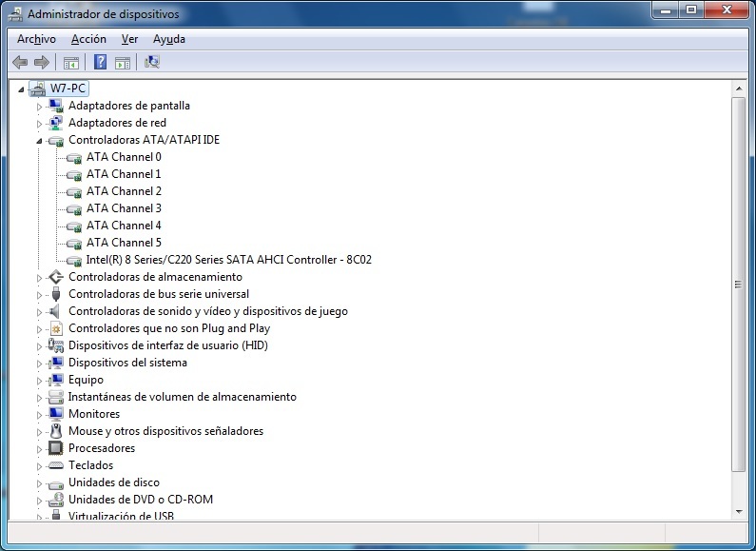
Task: Select the Procesadores device category icon
Action: pyautogui.click(x=55, y=448)
